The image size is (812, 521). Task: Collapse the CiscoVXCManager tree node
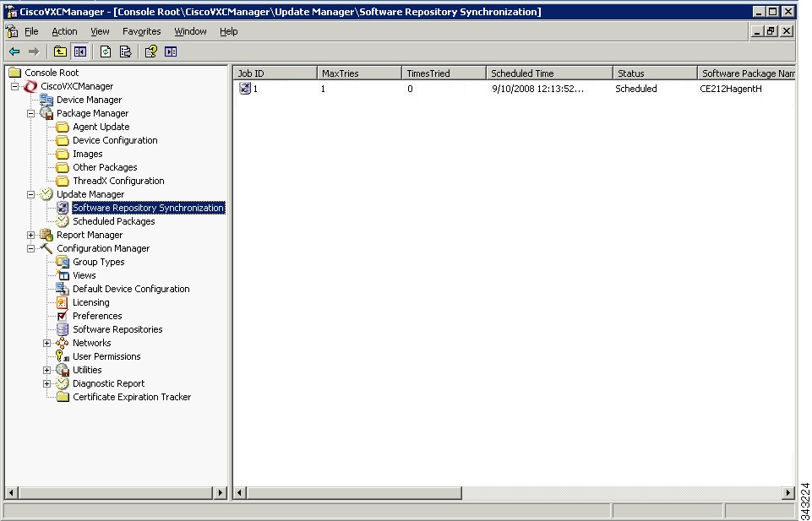click(x=15, y=86)
